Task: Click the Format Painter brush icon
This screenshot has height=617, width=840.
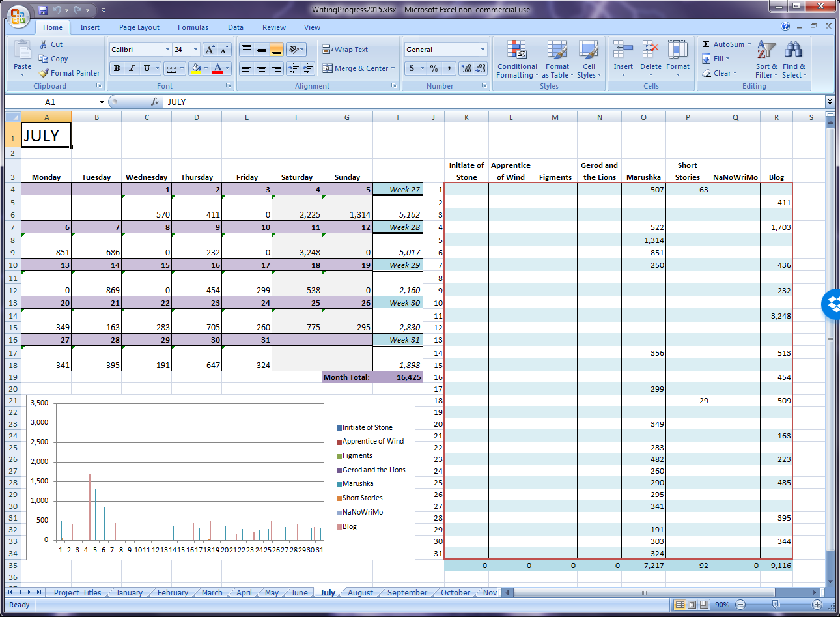Action: click(x=44, y=73)
